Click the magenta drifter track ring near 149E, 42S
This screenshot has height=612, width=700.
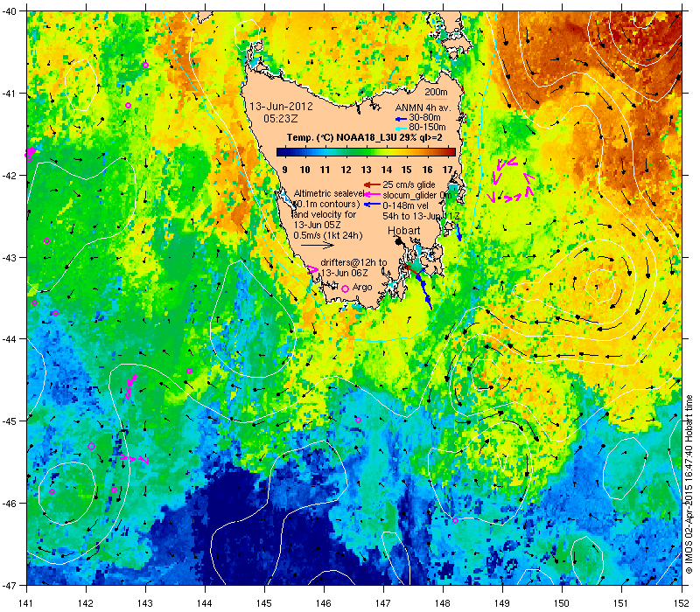pyautogui.click(x=512, y=181)
